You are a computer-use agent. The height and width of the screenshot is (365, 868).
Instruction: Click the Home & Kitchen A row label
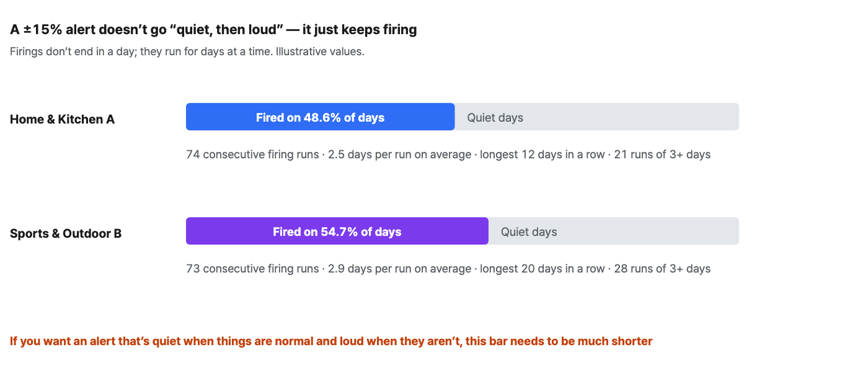(x=63, y=119)
